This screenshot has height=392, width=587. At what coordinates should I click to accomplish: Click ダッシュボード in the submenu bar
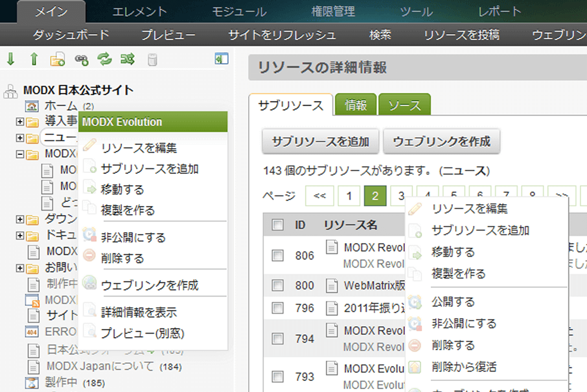pos(71,35)
